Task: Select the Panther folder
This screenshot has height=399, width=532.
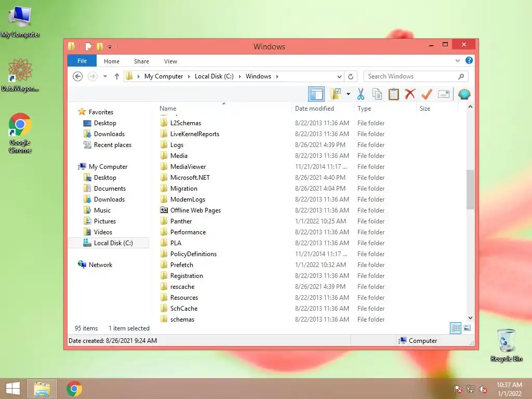Action: tap(181, 221)
